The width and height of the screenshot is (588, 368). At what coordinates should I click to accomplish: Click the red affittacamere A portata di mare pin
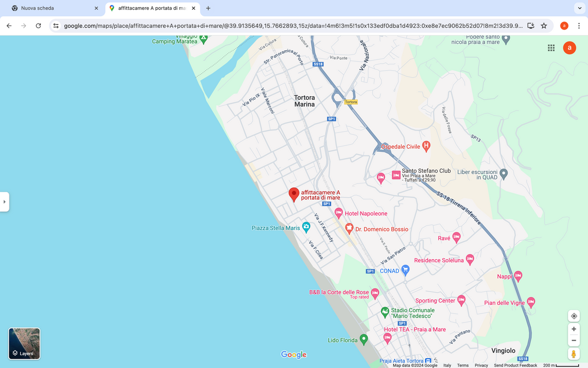click(293, 195)
